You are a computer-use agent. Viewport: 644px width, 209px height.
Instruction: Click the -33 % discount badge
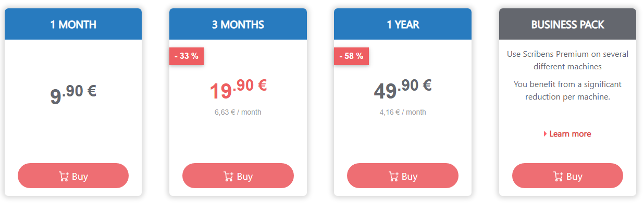[x=187, y=56]
